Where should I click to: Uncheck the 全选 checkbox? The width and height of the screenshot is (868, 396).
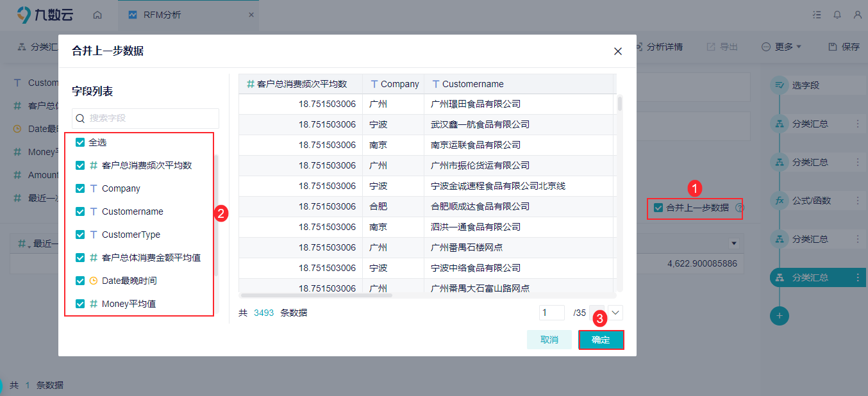[80, 142]
